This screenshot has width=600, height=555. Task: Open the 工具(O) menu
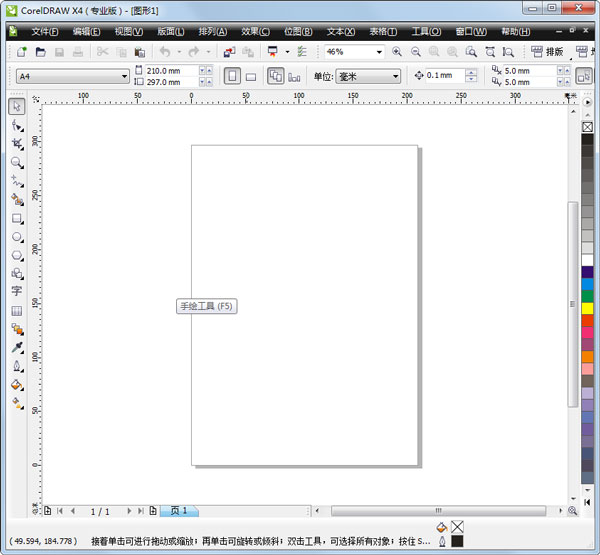click(x=426, y=31)
